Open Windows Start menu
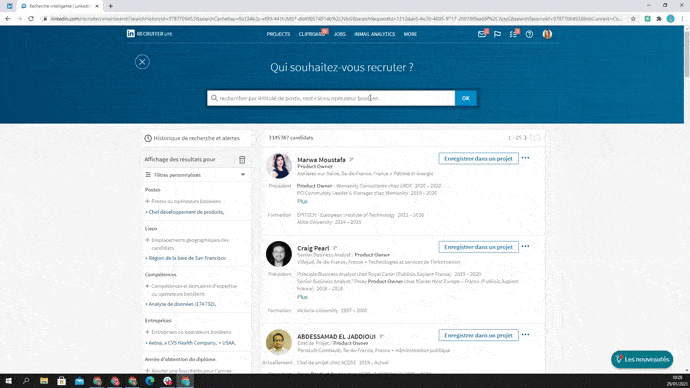 coord(8,381)
